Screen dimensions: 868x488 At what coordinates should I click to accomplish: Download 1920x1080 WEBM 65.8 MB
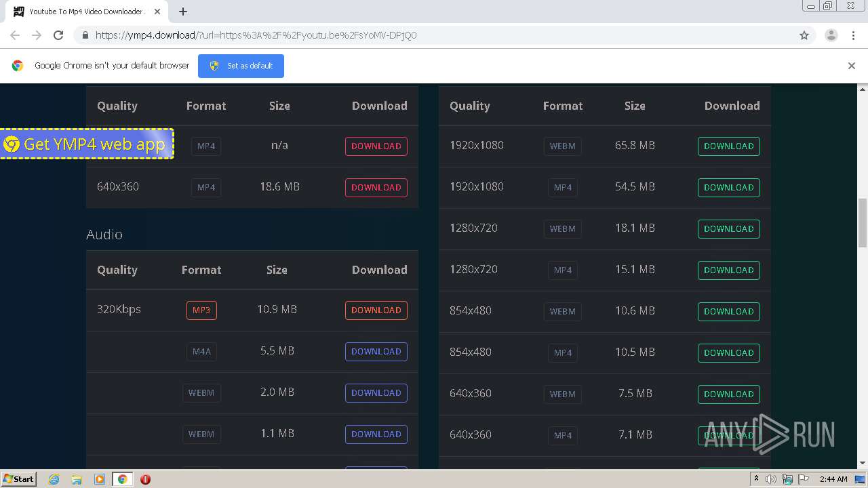pos(729,146)
